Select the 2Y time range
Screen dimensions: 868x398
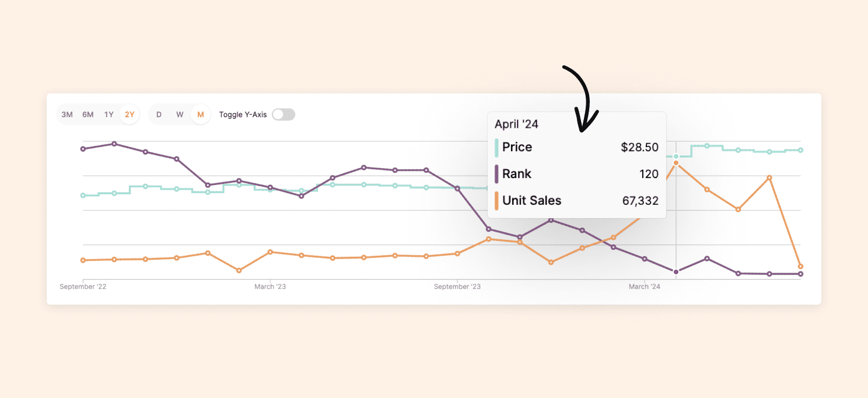tap(129, 114)
